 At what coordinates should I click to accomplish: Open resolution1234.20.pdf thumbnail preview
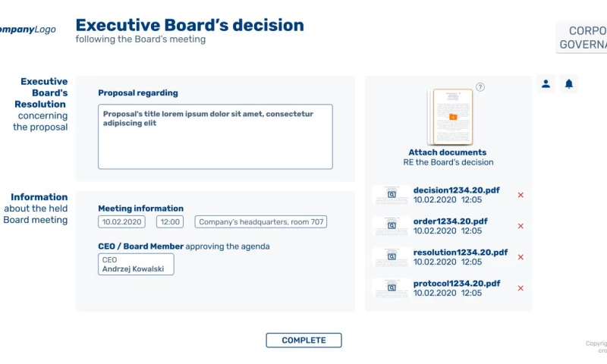(x=391, y=257)
